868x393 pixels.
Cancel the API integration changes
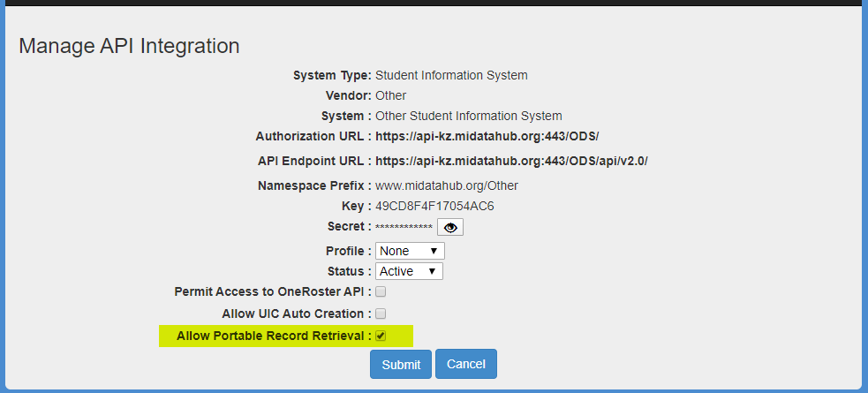(x=466, y=364)
